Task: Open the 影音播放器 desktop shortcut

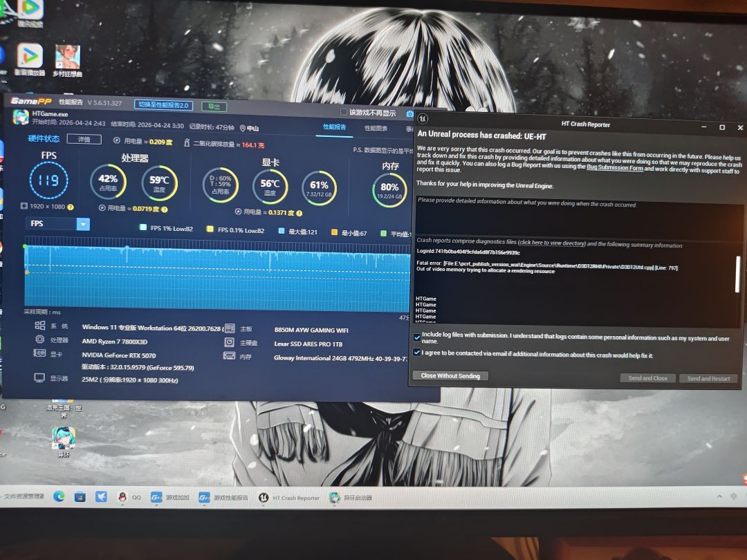Action: [30, 59]
